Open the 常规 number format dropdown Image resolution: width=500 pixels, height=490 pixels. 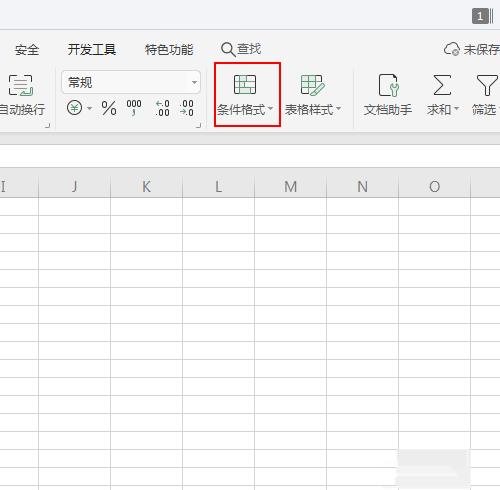(x=131, y=82)
